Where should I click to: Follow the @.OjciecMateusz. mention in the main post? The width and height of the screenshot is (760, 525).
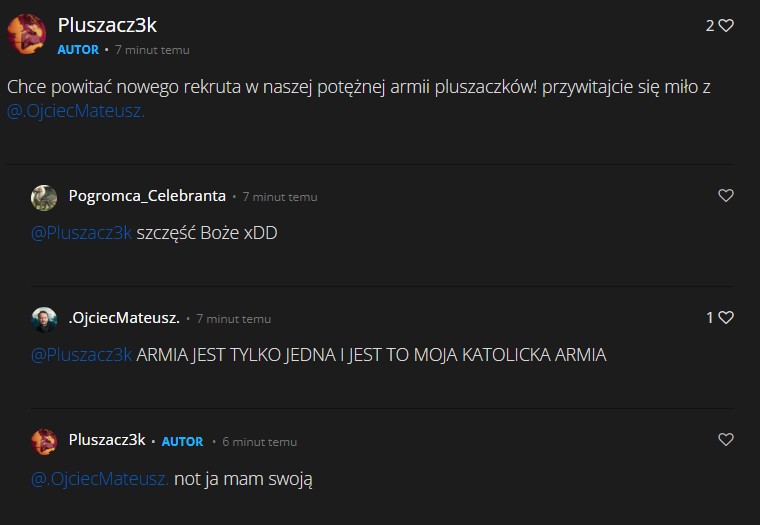click(x=76, y=111)
